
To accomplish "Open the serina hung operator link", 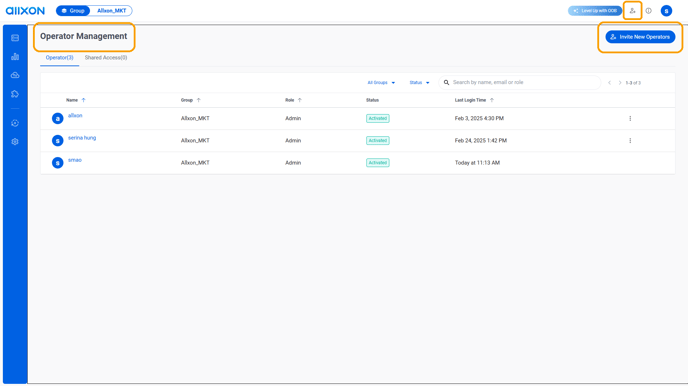I will click(82, 138).
